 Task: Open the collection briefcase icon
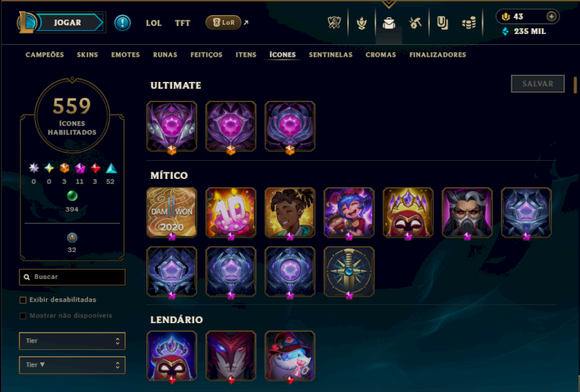(x=389, y=23)
